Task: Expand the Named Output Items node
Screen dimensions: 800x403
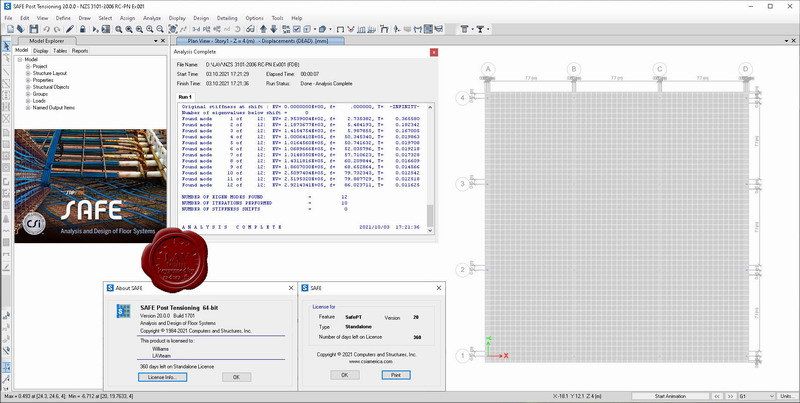Action: pyautogui.click(x=29, y=108)
